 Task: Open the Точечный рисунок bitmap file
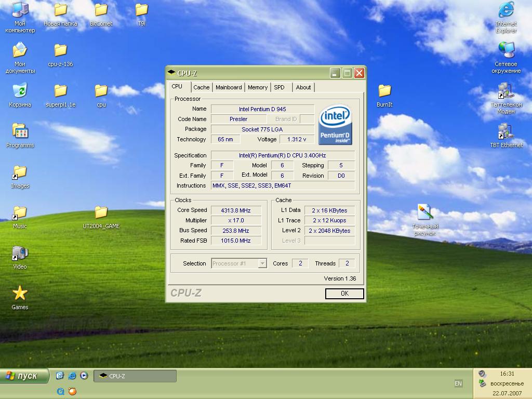tap(425, 220)
